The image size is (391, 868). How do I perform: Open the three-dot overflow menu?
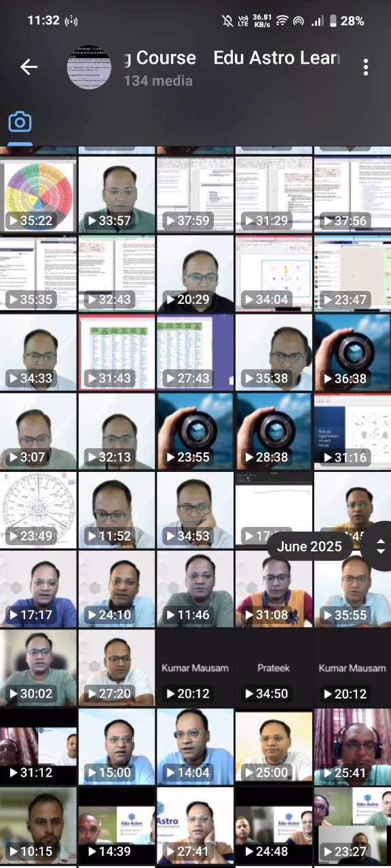(x=365, y=66)
